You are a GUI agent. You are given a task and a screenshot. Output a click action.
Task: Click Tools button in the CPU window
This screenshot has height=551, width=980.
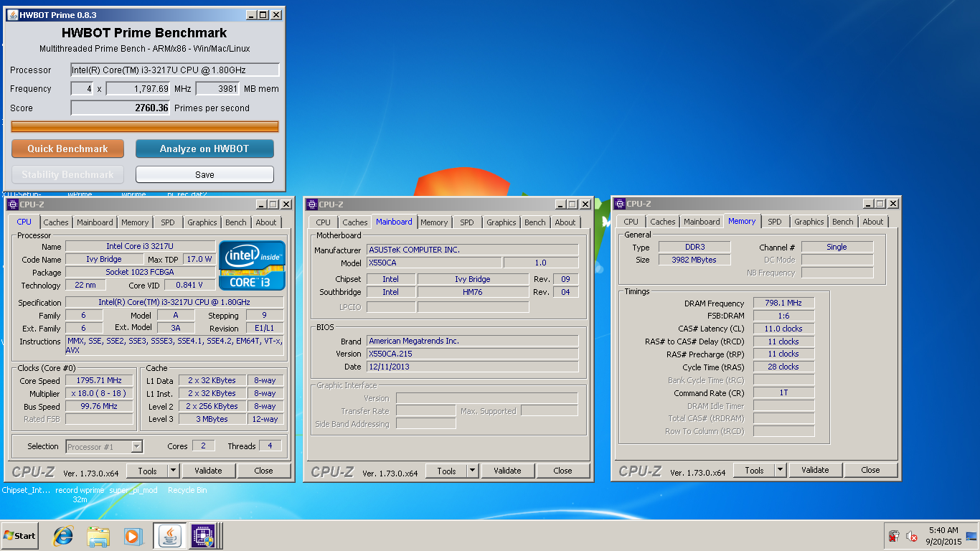pyautogui.click(x=147, y=471)
